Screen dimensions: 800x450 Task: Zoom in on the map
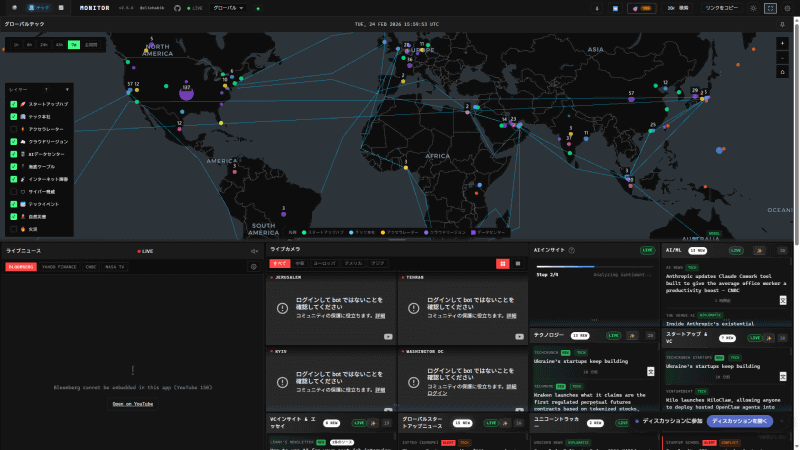click(x=782, y=43)
